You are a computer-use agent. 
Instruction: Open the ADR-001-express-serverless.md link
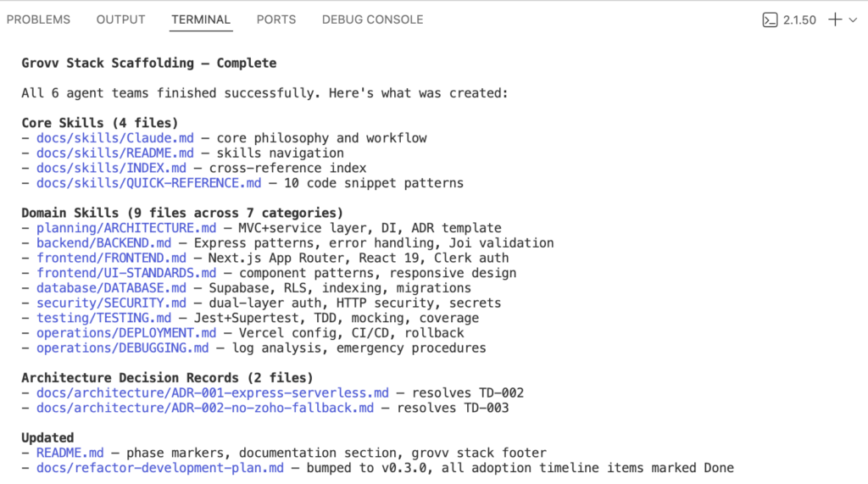click(x=212, y=393)
